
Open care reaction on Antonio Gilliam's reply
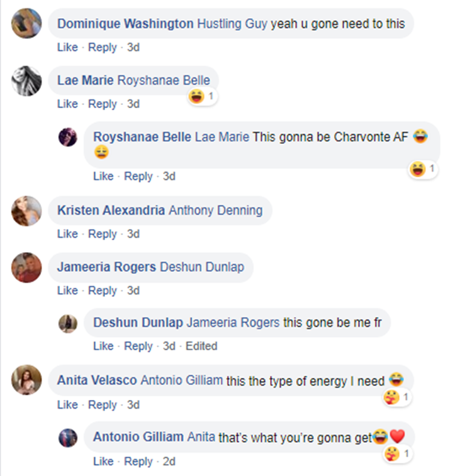(391, 454)
